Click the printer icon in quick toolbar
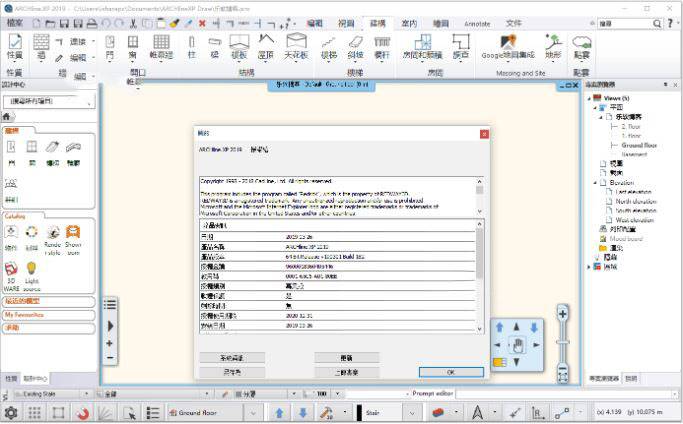This screenshot has width=683, height=424. point(91,23)
